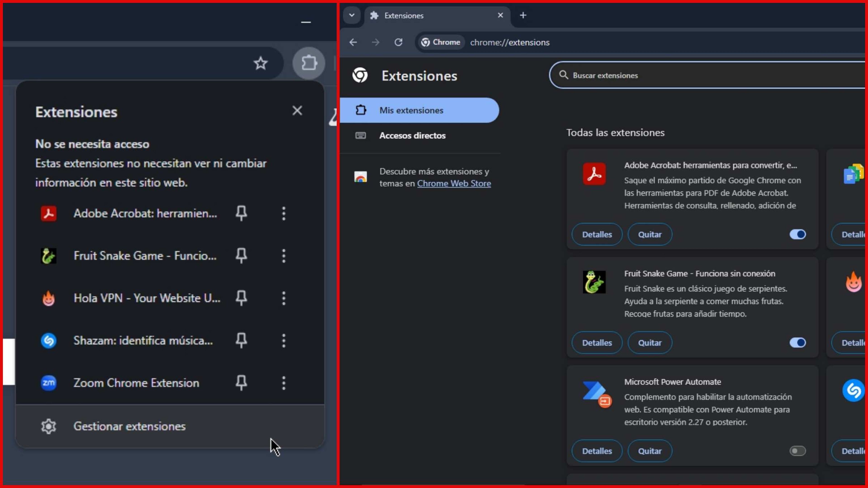
Task: Click 'Quitar' button for Fruit Snake Game
Action: [x=649, y=342]
